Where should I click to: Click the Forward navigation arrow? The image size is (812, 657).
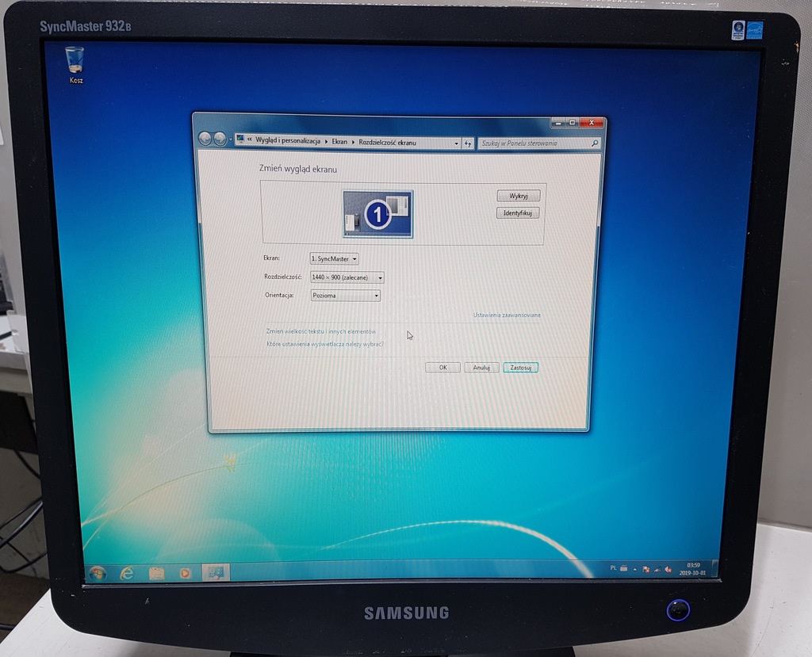[220, 139]
